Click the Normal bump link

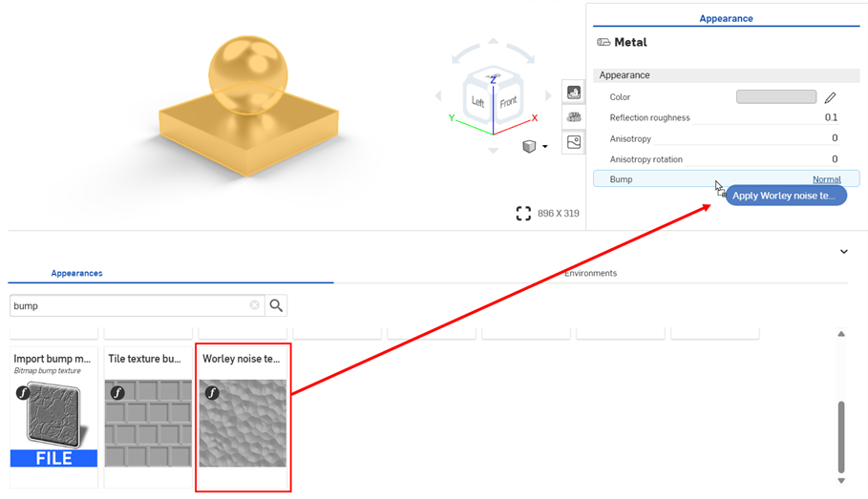pos(827,179)
